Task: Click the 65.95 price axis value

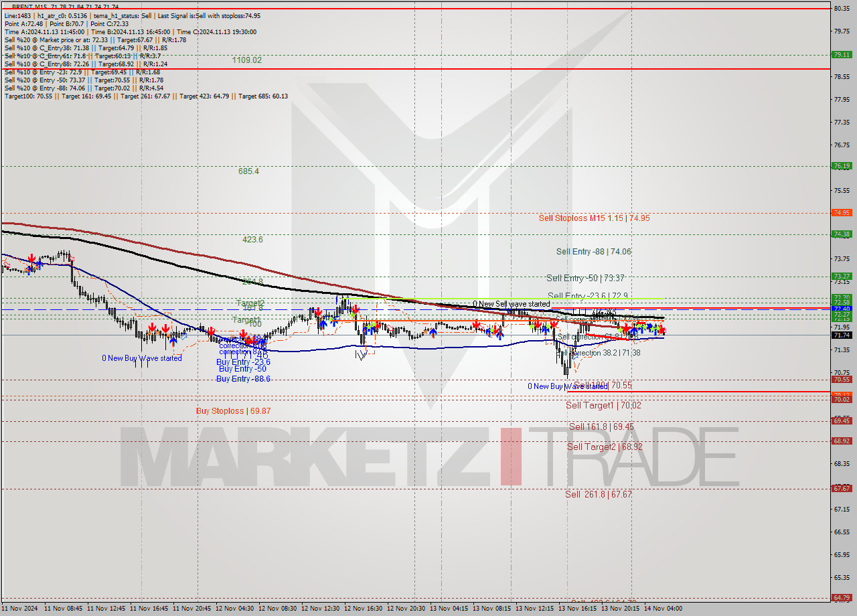Action: [x=842, y=554]
